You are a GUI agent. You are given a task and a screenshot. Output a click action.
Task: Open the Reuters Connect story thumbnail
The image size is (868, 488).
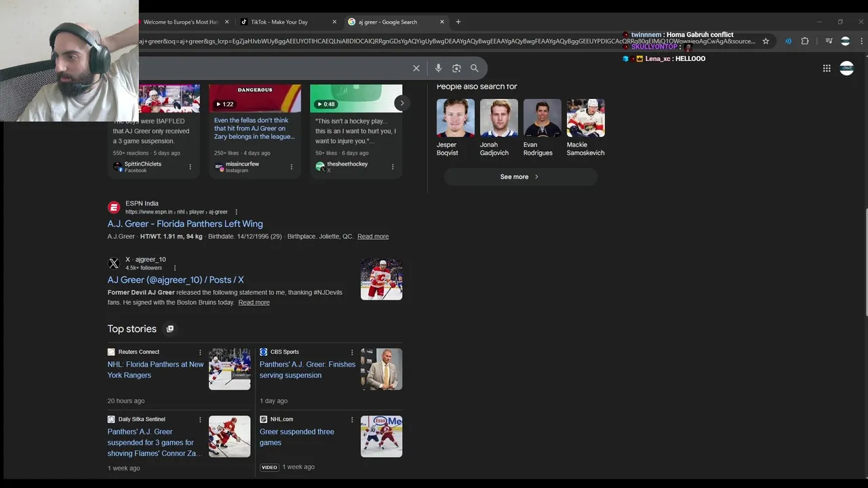click(x=229, y=369)
